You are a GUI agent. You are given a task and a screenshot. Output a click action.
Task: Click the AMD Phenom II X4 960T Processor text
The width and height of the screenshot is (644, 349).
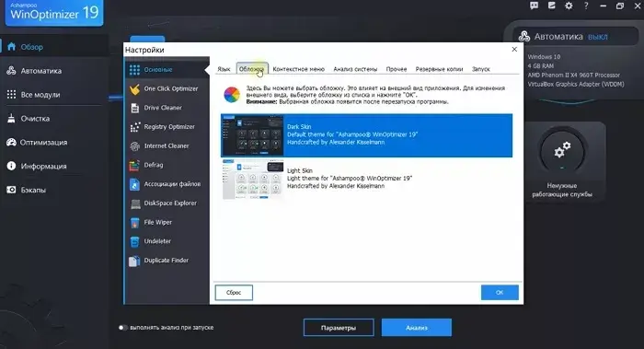tap(574, 76)
